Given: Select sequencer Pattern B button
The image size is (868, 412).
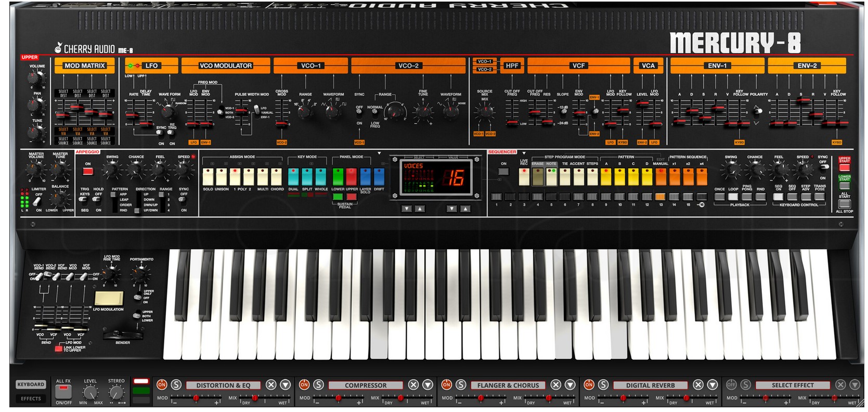Looking at the screenshot, I should [x=619, y=177].
